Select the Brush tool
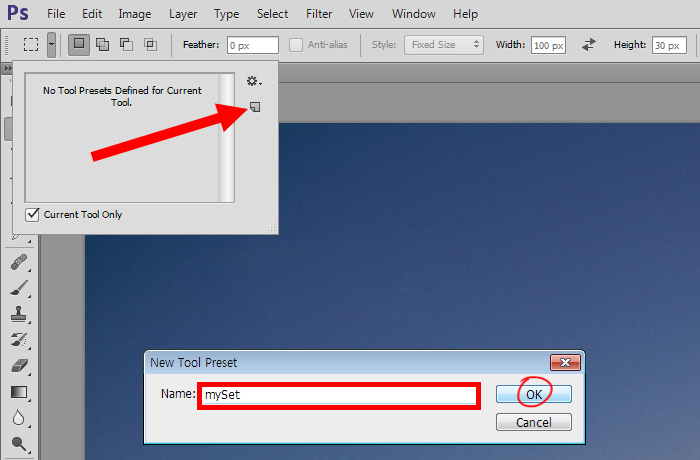Screen dimensions: 700x460 [x=19, y=288]
